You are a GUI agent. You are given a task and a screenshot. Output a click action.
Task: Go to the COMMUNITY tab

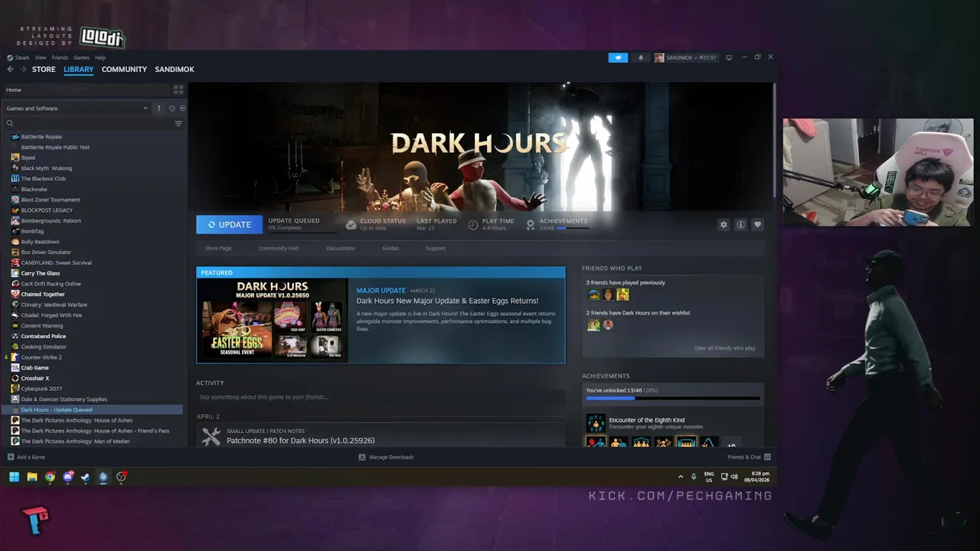[124, 69]
